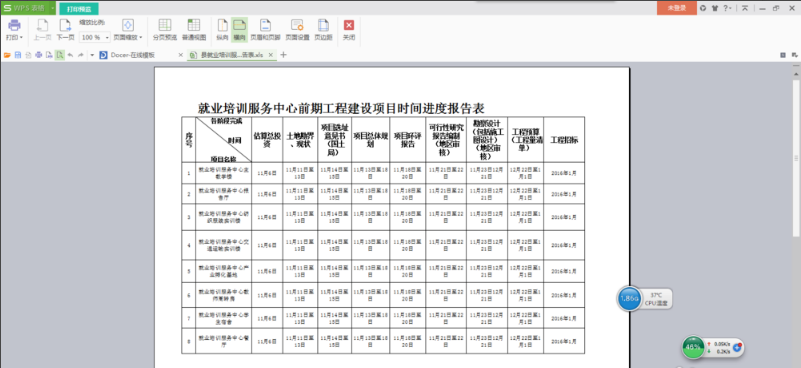The width and height of the screenshot is (801, 368).
Task: Toggle 纵向 portrait orientation
Action: [x=222, y=31]
